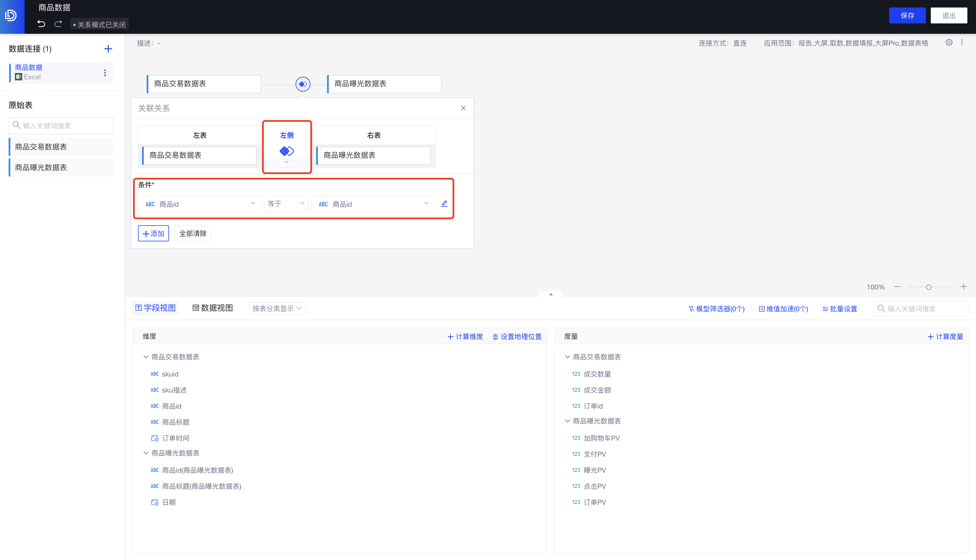Click the undo arrow icon

coord(41,24)
